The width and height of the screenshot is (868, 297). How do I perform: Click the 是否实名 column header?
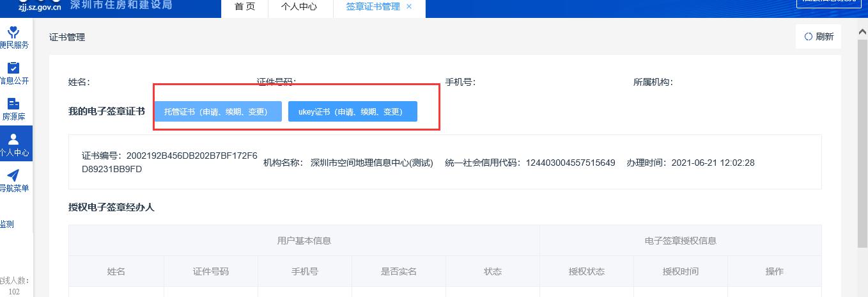[x=399, y=271]
